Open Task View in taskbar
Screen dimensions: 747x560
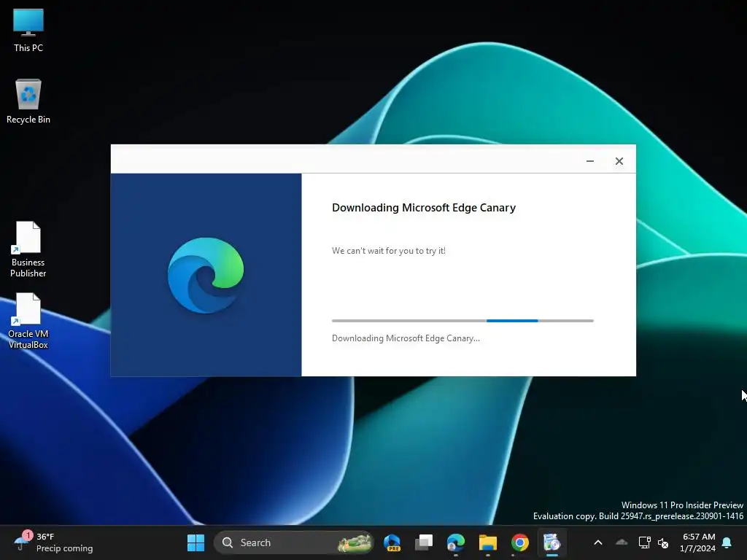(424, 542)
